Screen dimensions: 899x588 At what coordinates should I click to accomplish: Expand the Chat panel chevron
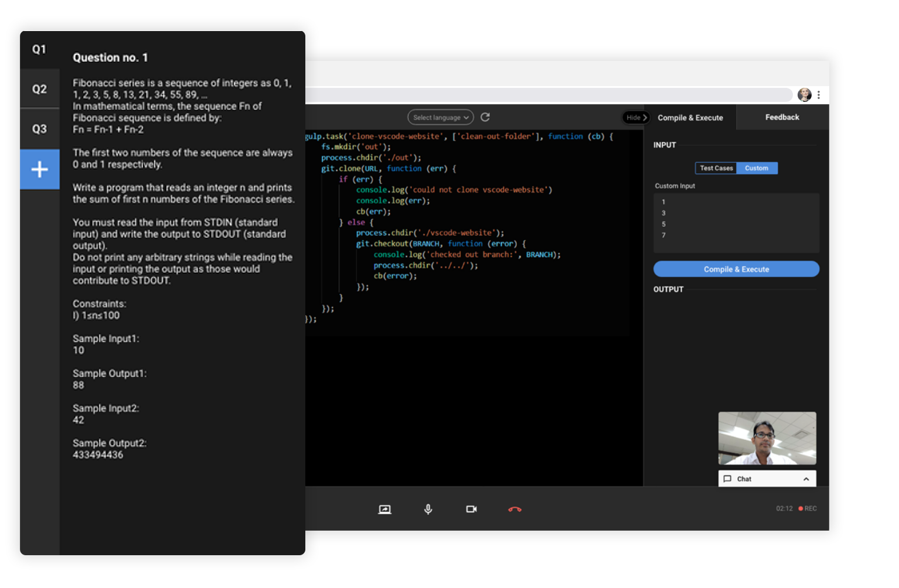[x=806, y=479]
